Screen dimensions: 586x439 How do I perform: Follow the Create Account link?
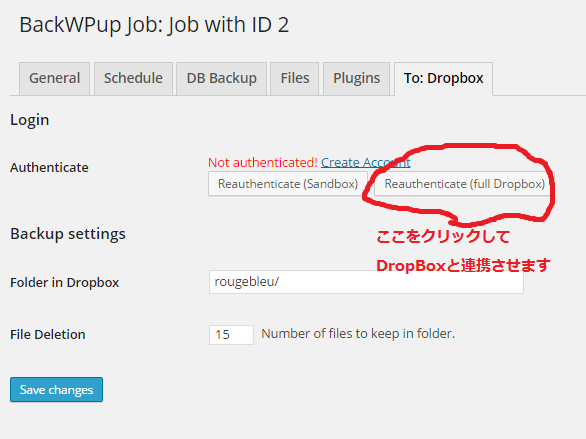tap(366, 162)
